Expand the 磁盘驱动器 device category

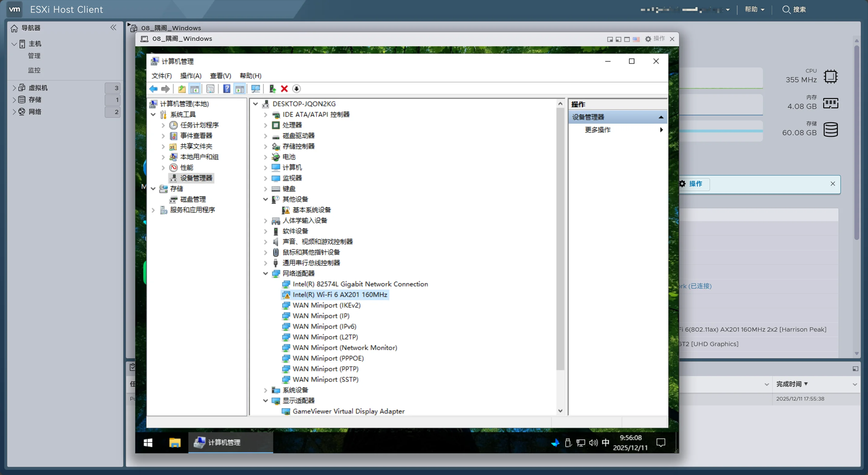tap(266, 136)
